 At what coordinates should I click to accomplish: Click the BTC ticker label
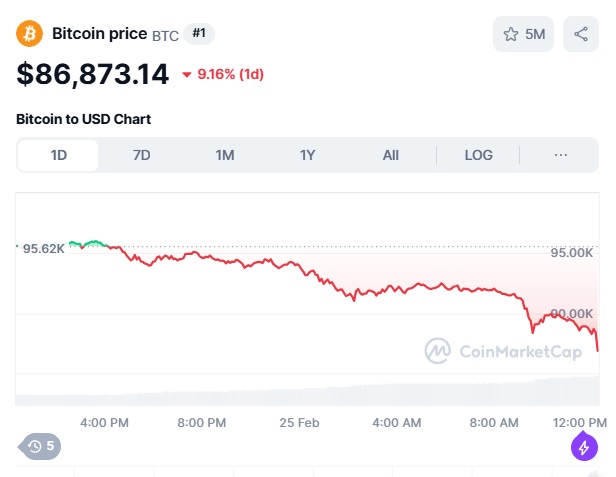pyautogui.click(x=165, y=35)
